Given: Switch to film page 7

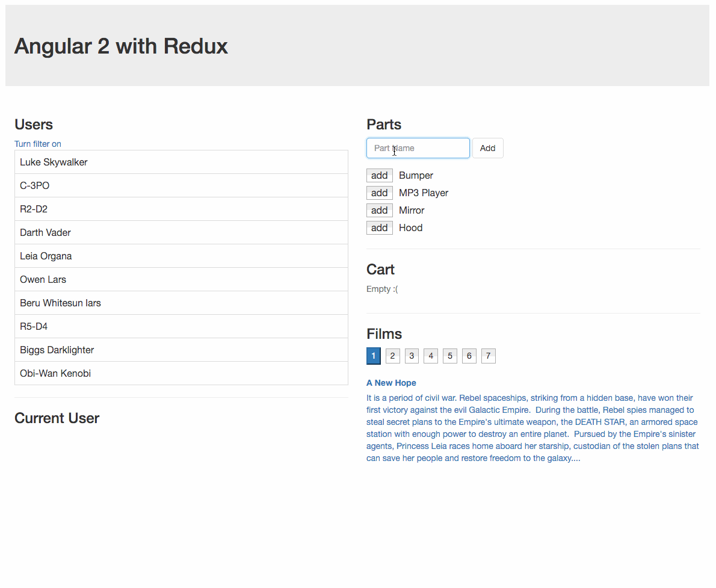Looking at the screenshot, I should tap(488, 356).
